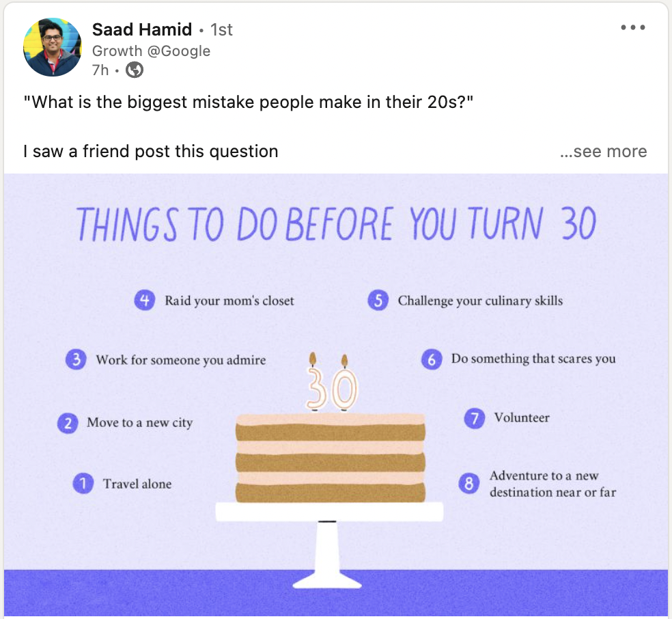Image resolution: width=672 pixels, height=619 pixels.
Task: Open Saad Hamid's profile name link
Action: pyautogui.click(x=141, y=30)
